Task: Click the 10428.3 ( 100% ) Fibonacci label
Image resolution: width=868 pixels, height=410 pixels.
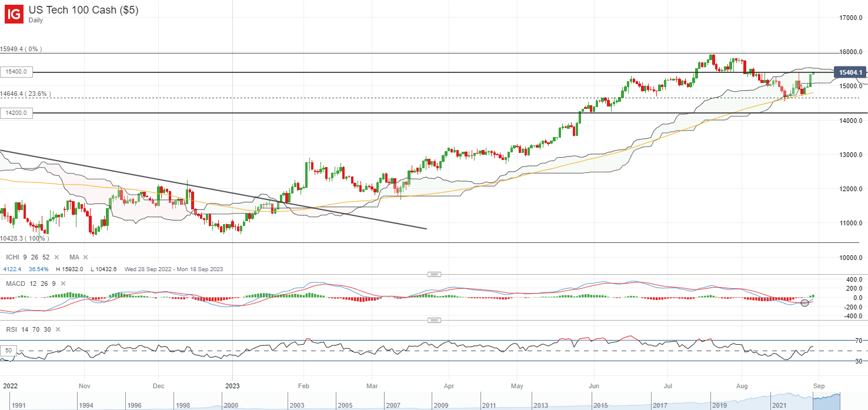Action: tap(24, 238)
